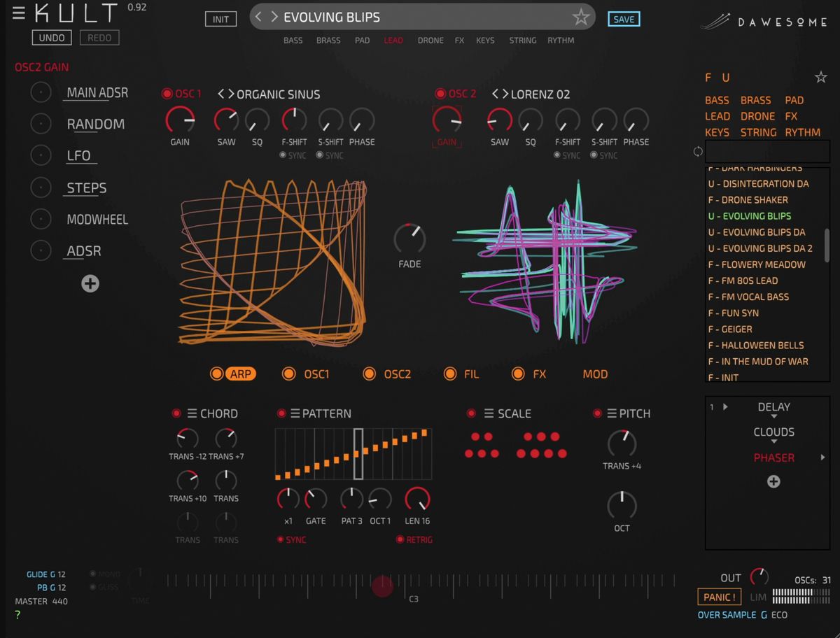
Task: Expand PHASER effect right arrow
Action: coord(822,458)
